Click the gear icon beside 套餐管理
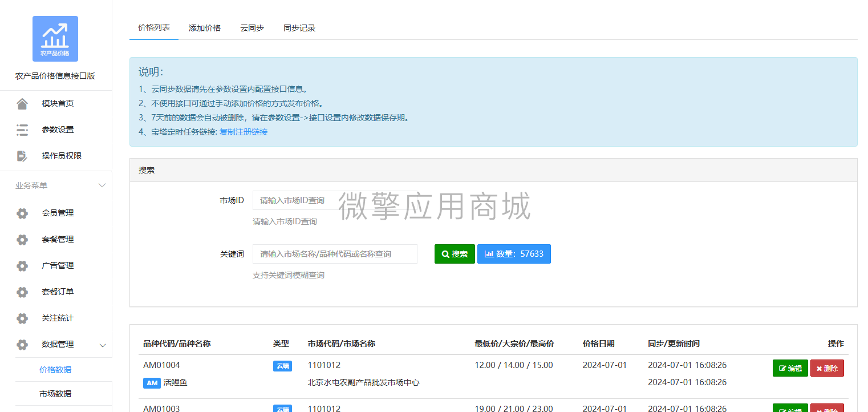This screenshot has width=868, height=412. coord(22,240)
